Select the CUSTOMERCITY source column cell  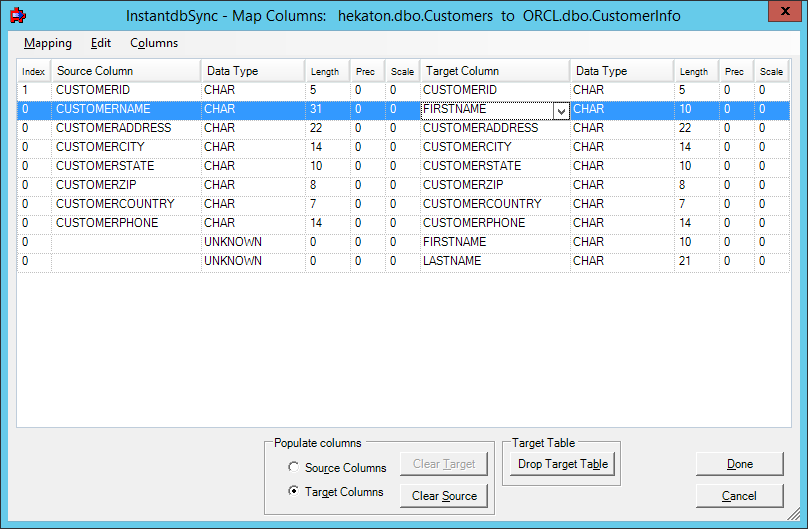[x=126, y=147]
